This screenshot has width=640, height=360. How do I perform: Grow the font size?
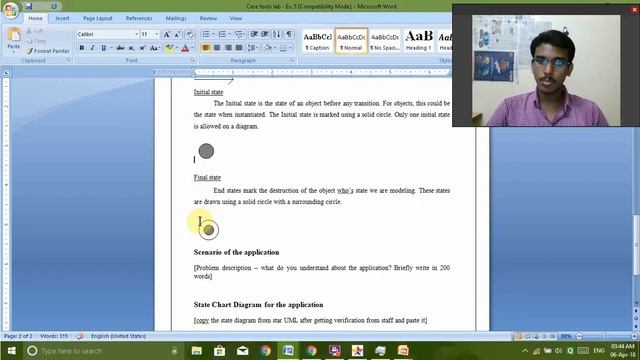tap(167, 35)
